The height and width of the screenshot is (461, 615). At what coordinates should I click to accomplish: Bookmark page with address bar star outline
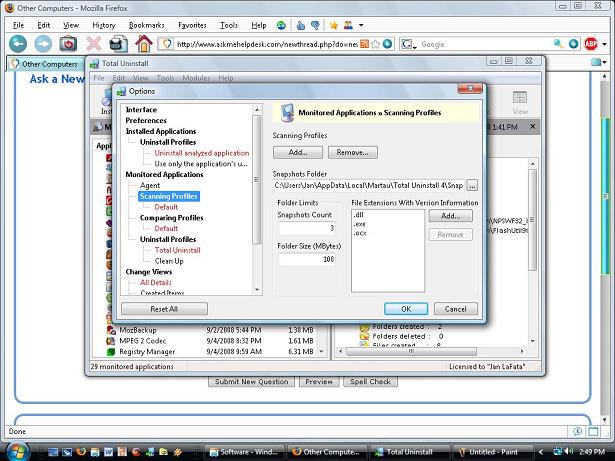pyautogui.click(x=375, y=44)
